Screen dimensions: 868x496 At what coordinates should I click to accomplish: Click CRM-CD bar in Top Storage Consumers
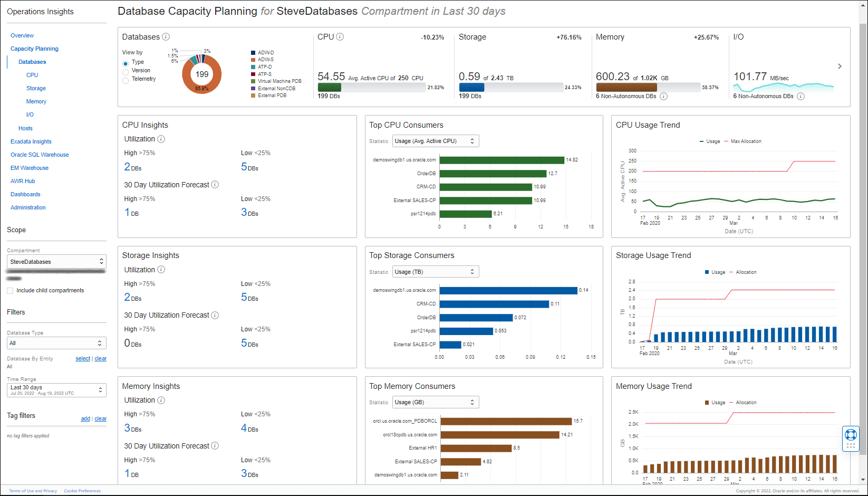click(x=494, y=304)
